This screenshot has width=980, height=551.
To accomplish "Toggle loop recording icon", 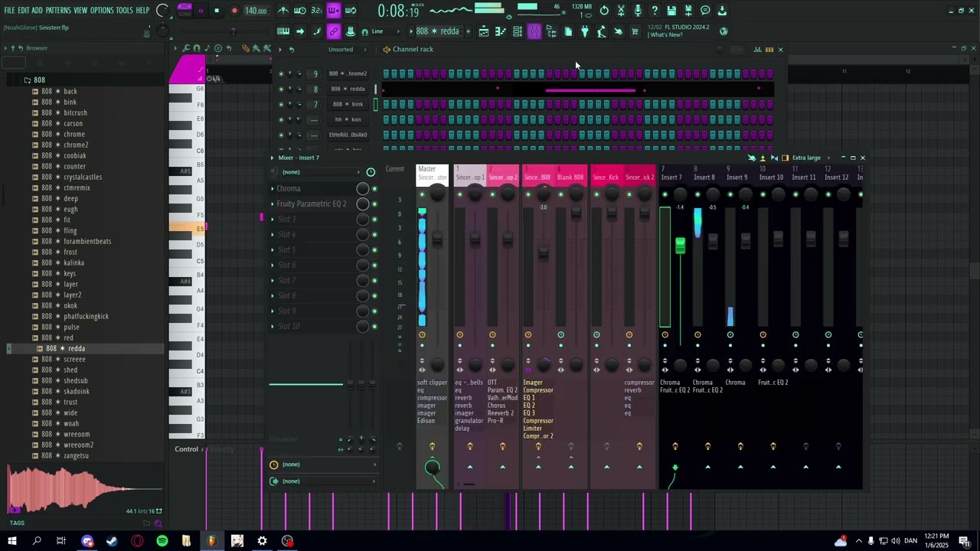I will click(351, 11).
